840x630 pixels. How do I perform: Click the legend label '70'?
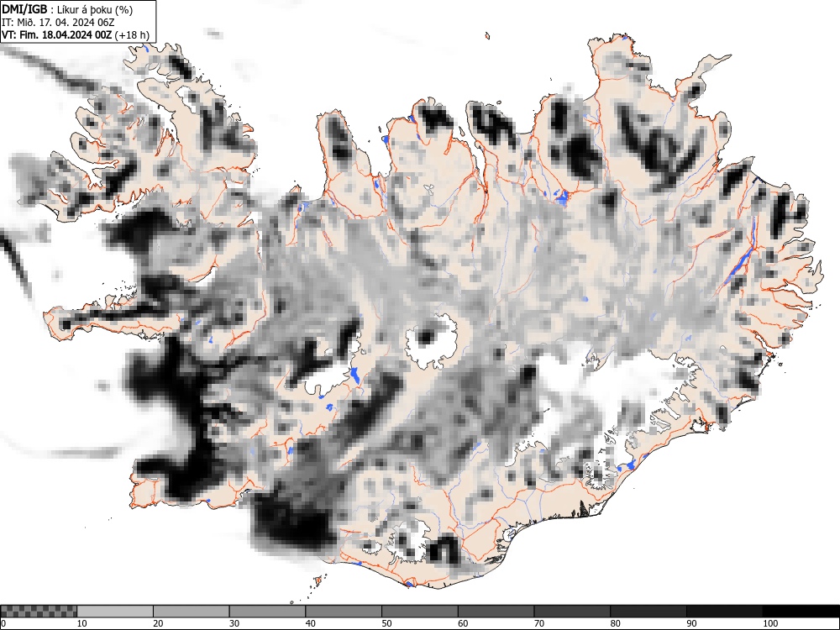coord(539,623)
